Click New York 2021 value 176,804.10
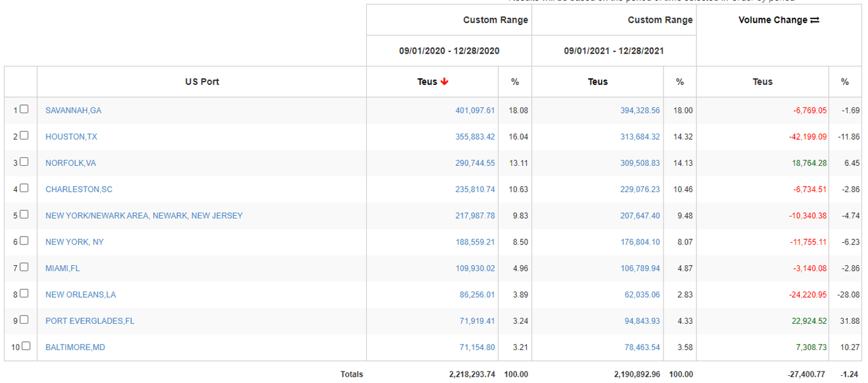 [640, 242]
